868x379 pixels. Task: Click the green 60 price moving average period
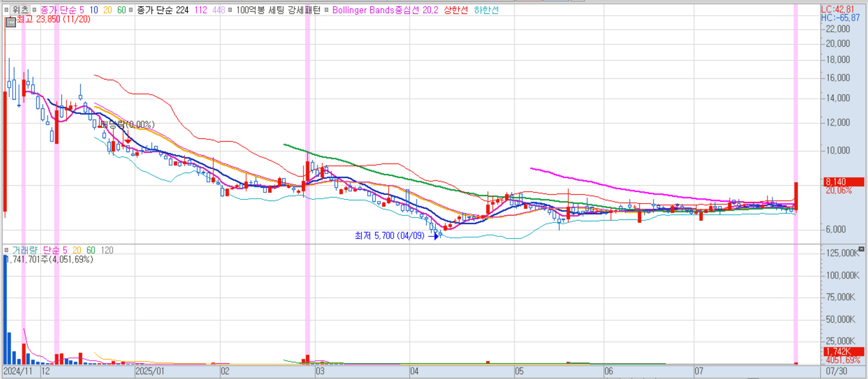tap(122, 10)
